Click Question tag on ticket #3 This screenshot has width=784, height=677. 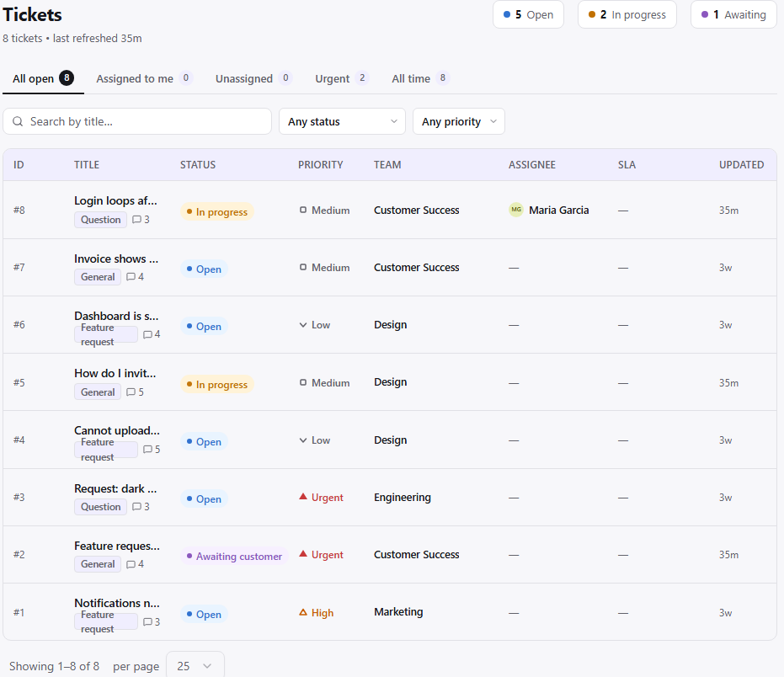pos(100,507)
